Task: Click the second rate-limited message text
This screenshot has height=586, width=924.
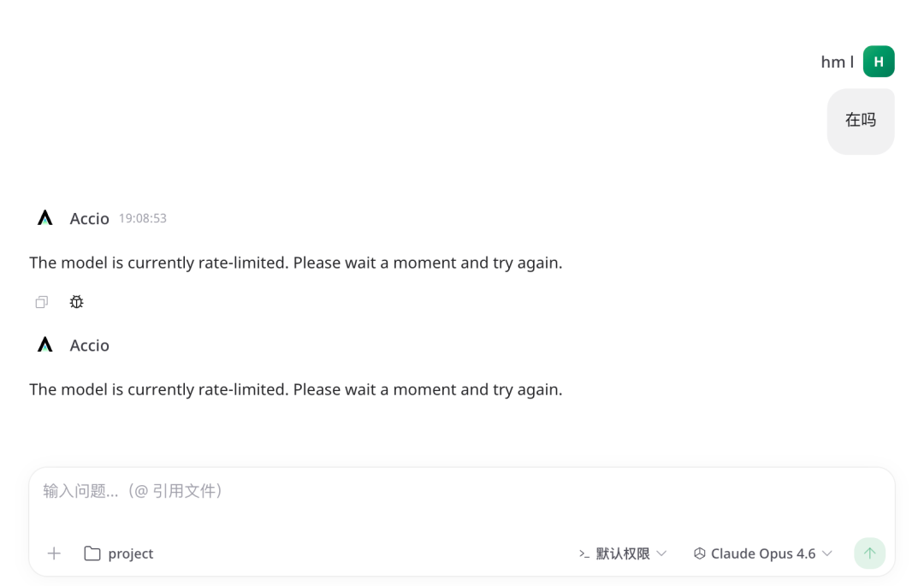Action: tap(296, 389)
